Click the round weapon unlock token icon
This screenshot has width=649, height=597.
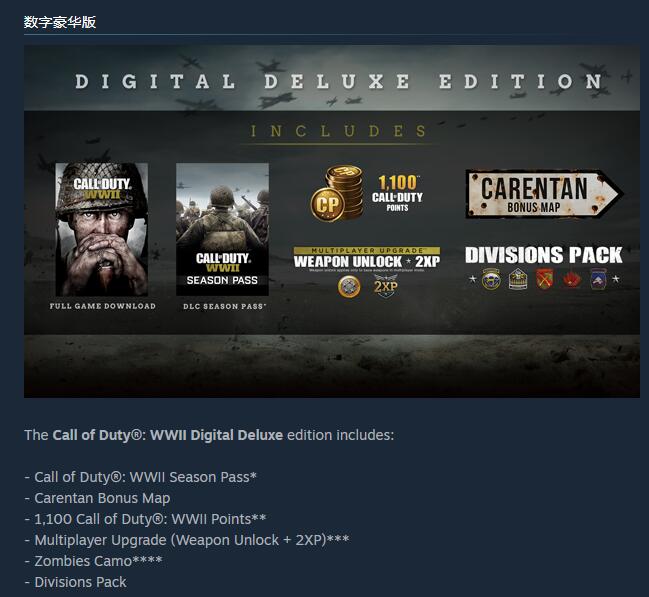point(349,287)
